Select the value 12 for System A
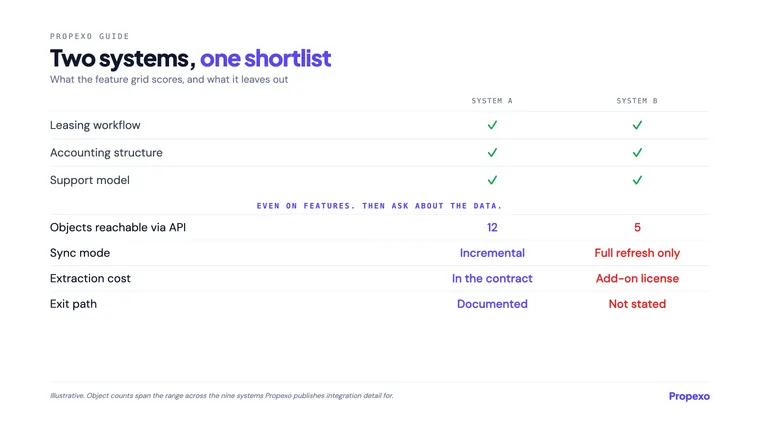Image resolution: width=760 pixels, height=428 pixels. (x=492, y=227)
